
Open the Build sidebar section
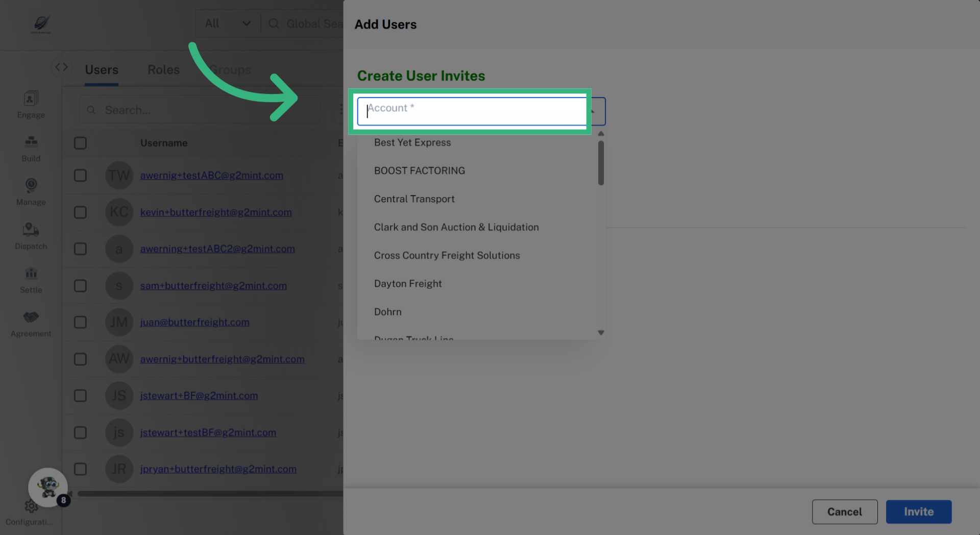coord(31,148)
